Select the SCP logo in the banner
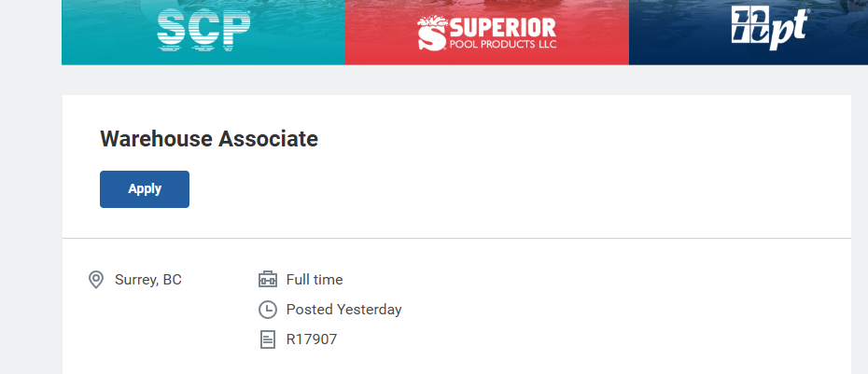This screenshot has height=374, width=868. coord(203,32)
